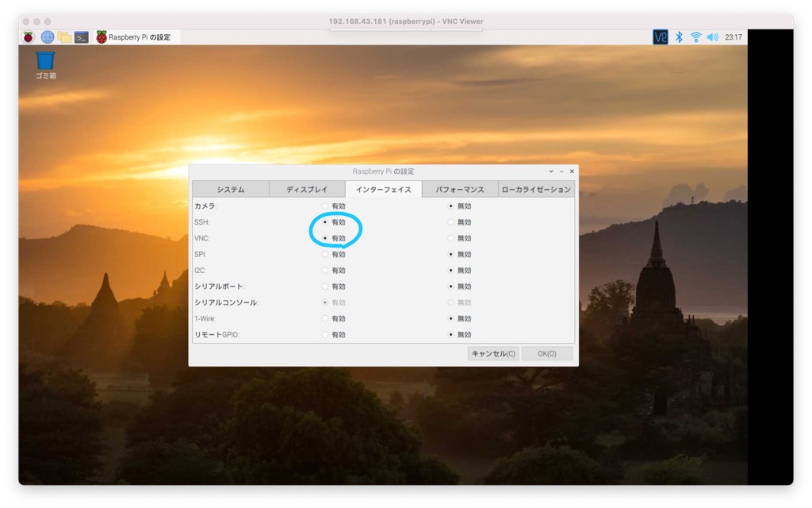Enable the カメラ 有効 radio button
The image size is (812, 508).
point(325,206)
